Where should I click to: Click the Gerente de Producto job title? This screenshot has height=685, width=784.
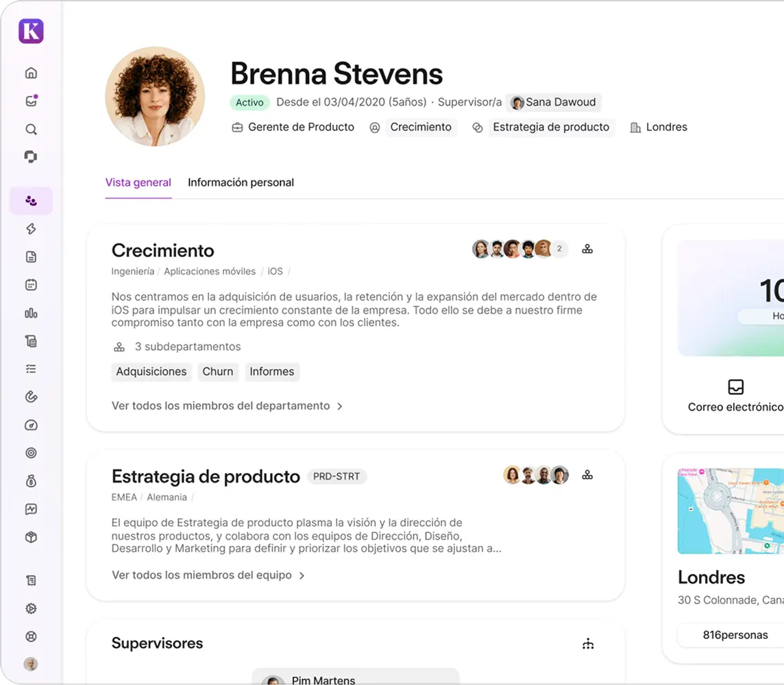pos(293,127)
